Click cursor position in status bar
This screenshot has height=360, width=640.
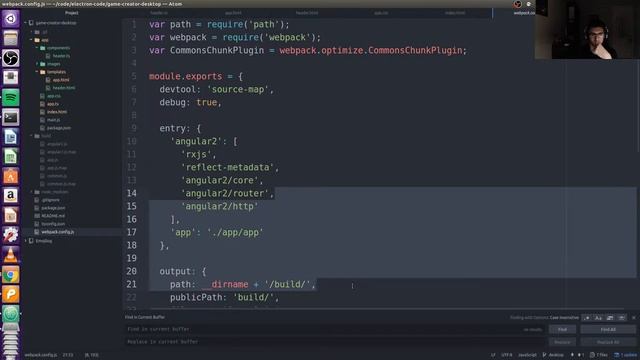[68, 355]
